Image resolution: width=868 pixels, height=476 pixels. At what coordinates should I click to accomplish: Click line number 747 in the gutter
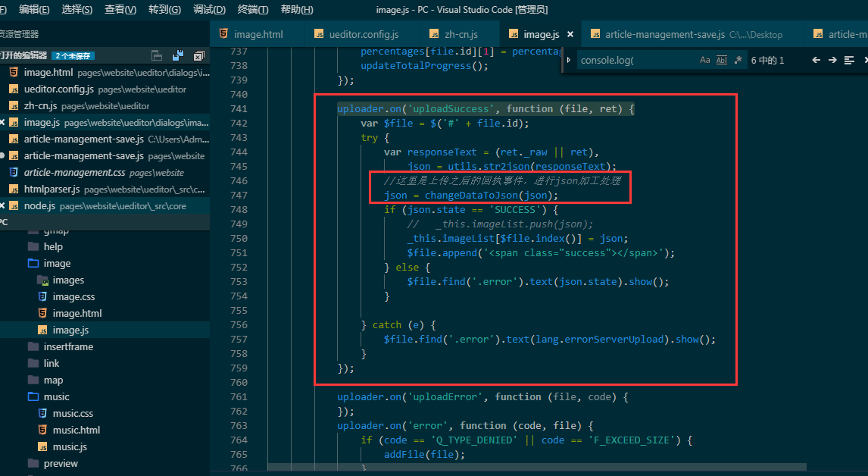(239, 195)
